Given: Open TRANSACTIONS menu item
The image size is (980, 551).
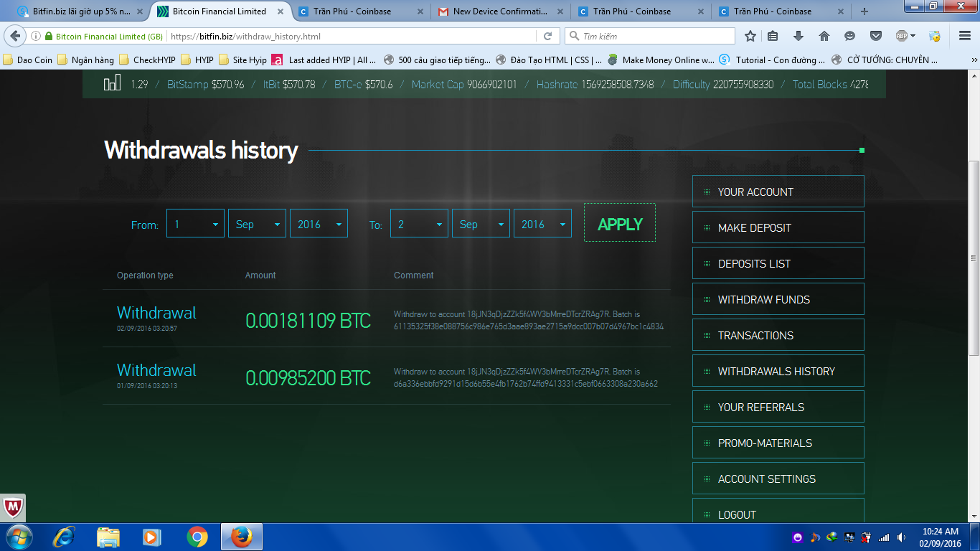Looking at the screenshot, I should tap(778, 335).
